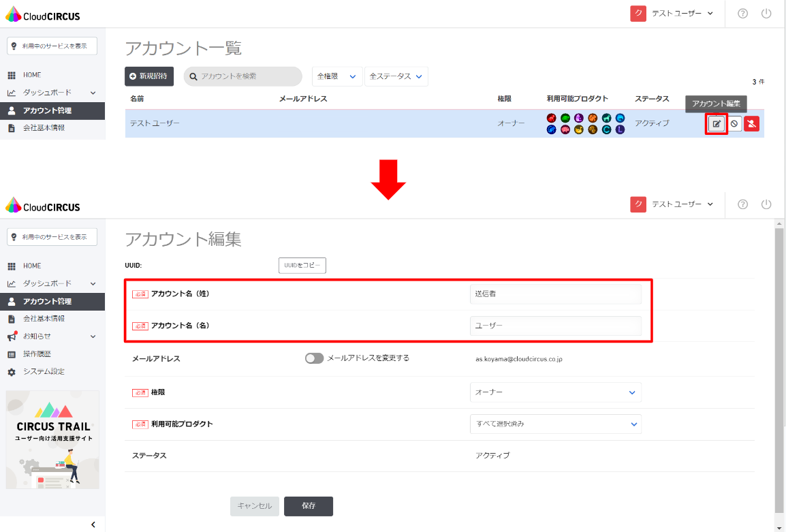This screenshot has width=786, height=532.
Task: Open システム設定 in sidebar
Action: [52, 371]
